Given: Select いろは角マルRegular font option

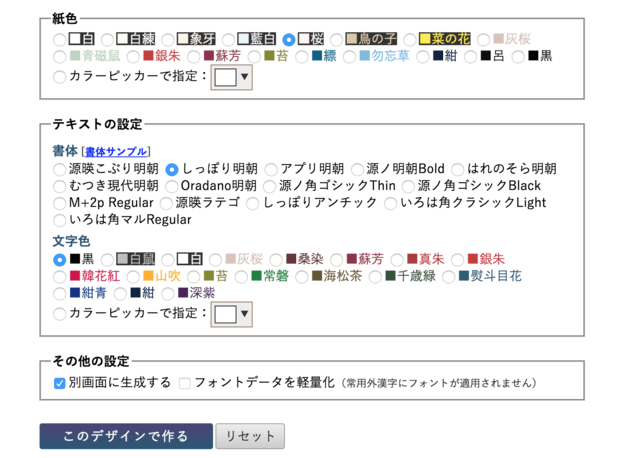Looking at the screenshot, I should [x=59, y=219].
